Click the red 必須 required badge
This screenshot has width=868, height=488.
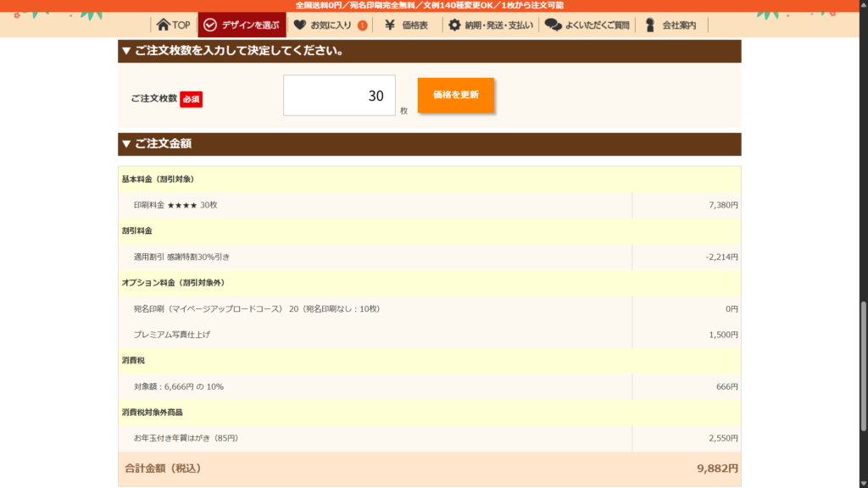pos(191,99)
